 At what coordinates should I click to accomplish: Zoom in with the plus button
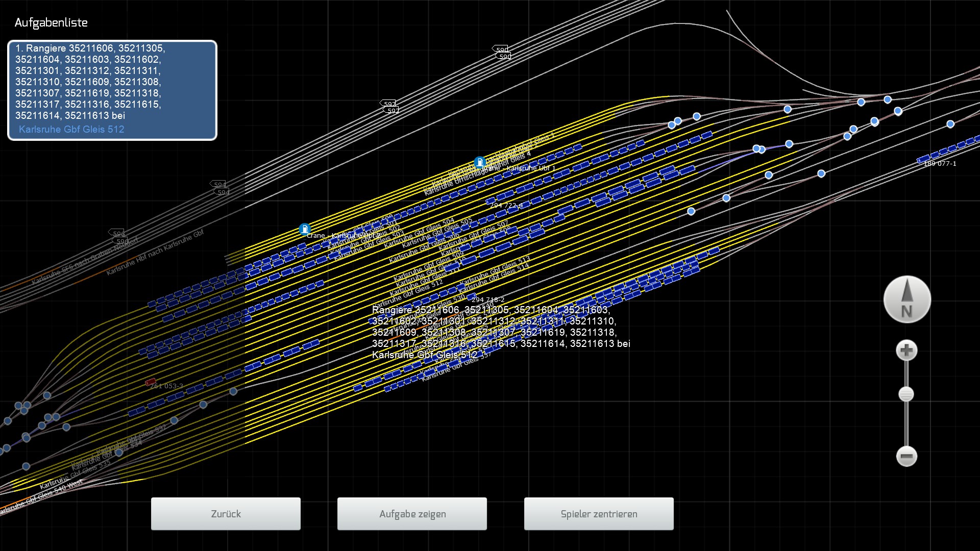[x=906, y=350]
